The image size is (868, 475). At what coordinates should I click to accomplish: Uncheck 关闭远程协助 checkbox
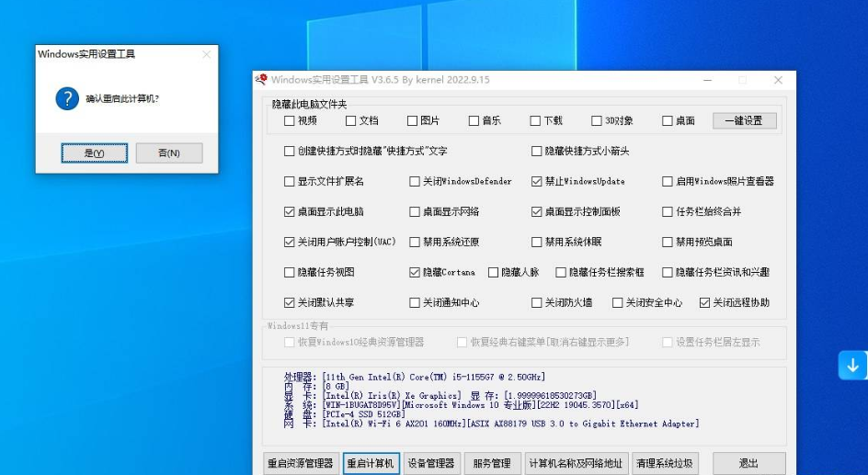[704, 302]
